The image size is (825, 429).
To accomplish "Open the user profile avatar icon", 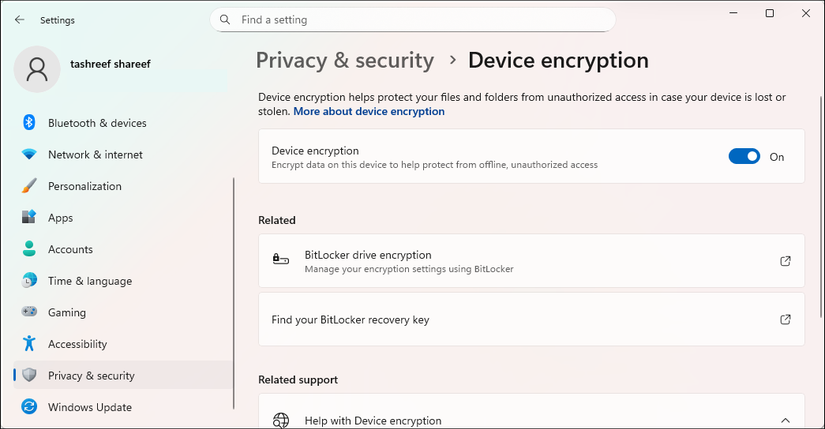I will click(37, 68).
